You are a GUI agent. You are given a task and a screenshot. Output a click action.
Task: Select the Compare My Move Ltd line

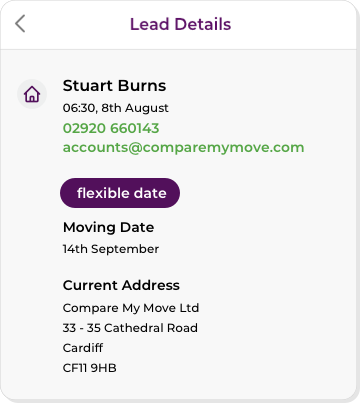[131, 308]
